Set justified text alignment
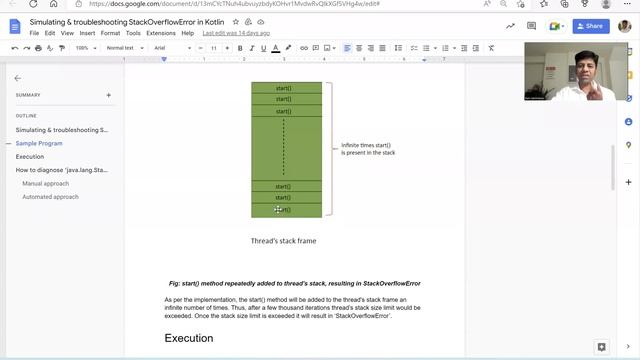Image resolution: width=640 pixels, height=360 pixels. (x=382, y=48)
